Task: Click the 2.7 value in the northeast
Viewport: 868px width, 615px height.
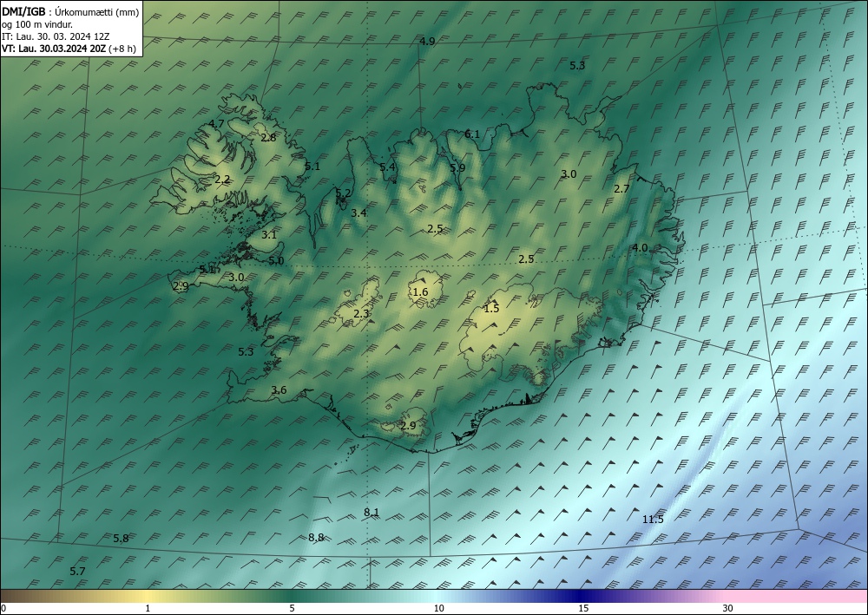Action: tap(621, 188)
